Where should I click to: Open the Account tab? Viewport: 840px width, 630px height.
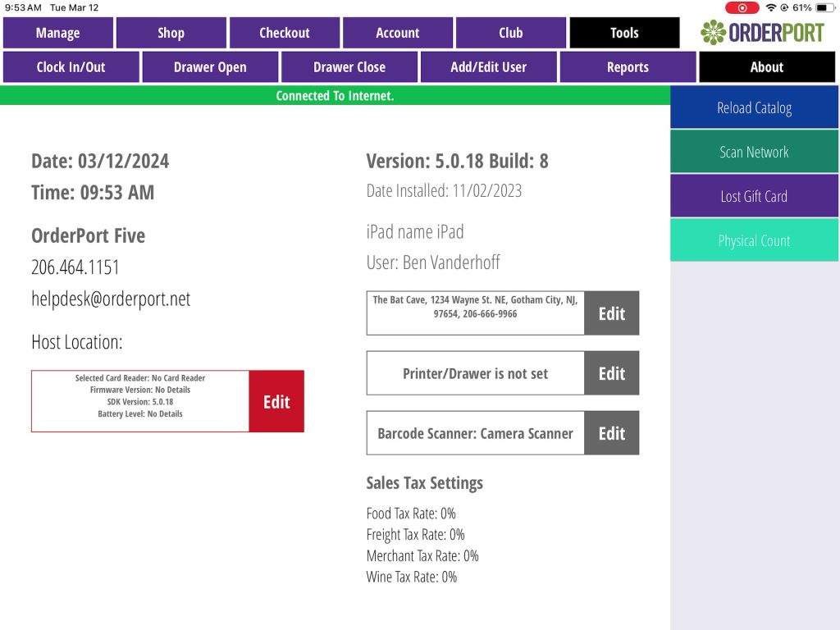pos(397,33)
